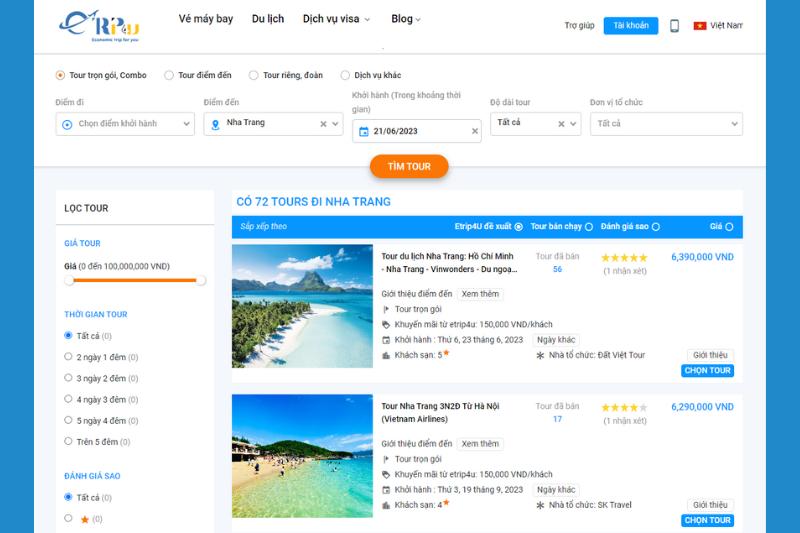Clear the Nha Trang destination
Image resolution: width=800 pixels, height=533 pixels.
click(x=323, y=124)
